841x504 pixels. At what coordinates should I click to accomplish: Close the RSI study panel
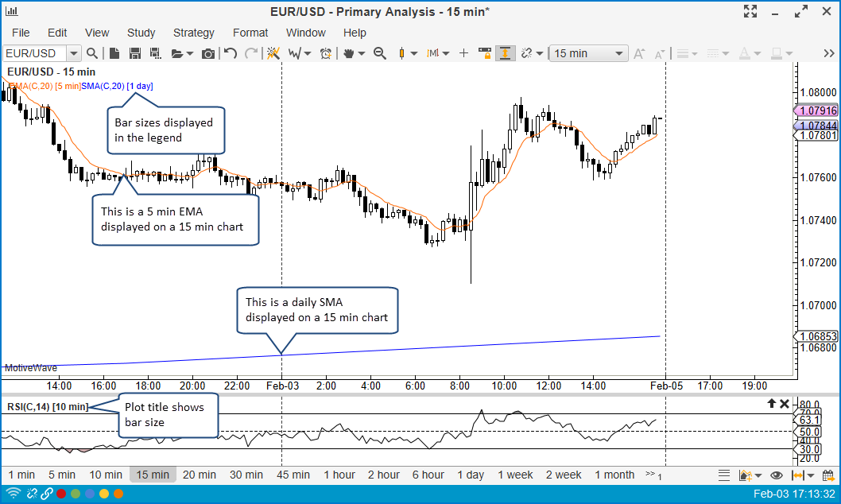pos(785,404)
